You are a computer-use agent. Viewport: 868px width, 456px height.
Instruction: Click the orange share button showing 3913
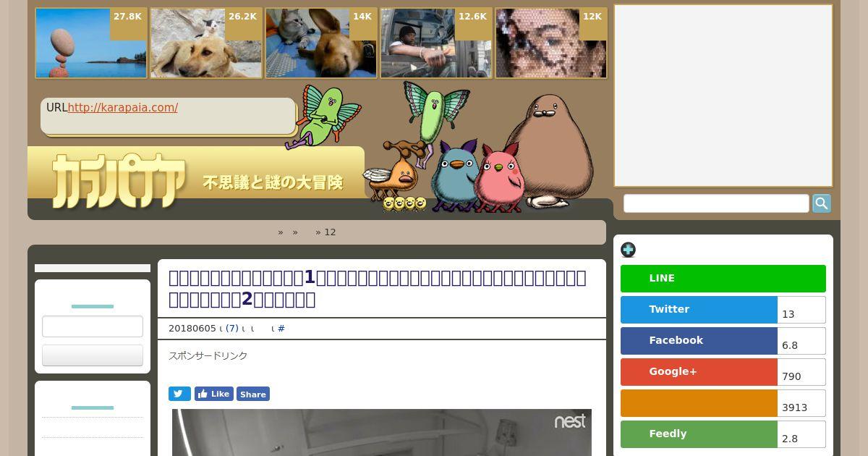coord(699,403)
